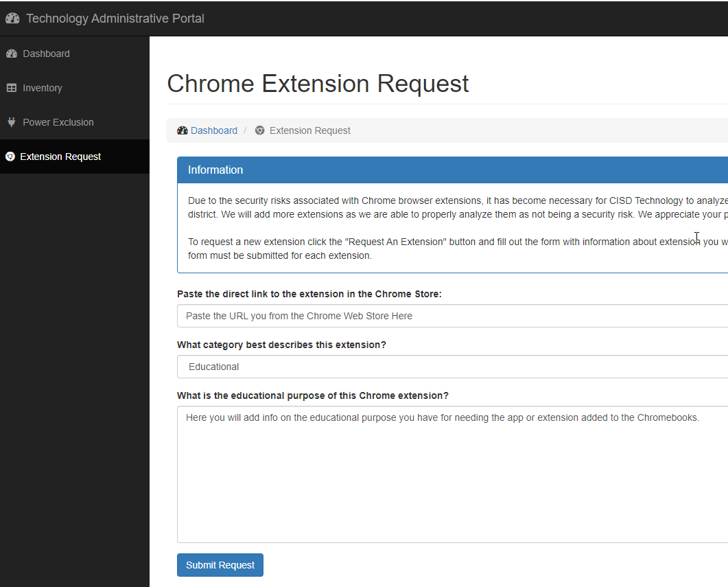Follow the Dashboard breadcrumb link

[214, 130]
